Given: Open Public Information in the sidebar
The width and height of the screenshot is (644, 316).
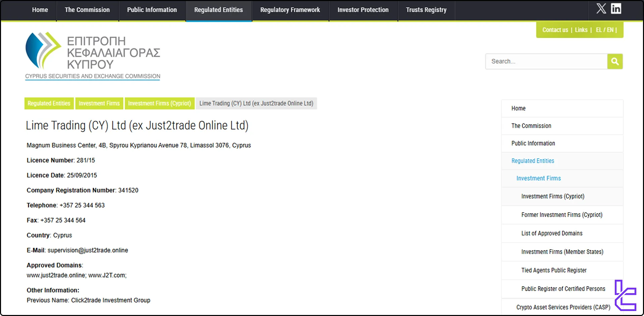Looking at the screenshot, I should pyautogui.click(x=562, y=143).
